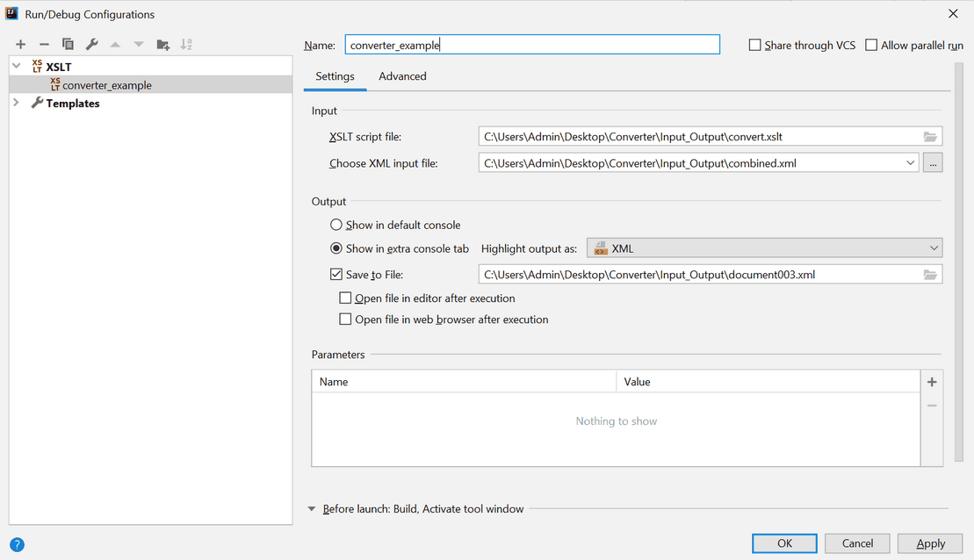
Task: Click the Save to File browse folder icon
Action: pos(930,275)
